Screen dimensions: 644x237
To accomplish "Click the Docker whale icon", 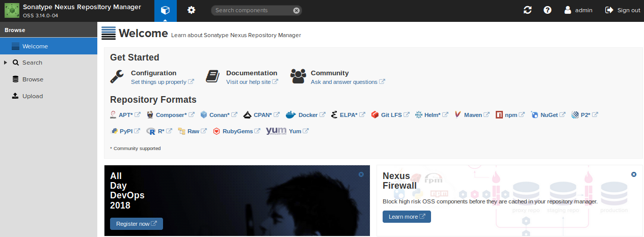I will coord(290,115).
